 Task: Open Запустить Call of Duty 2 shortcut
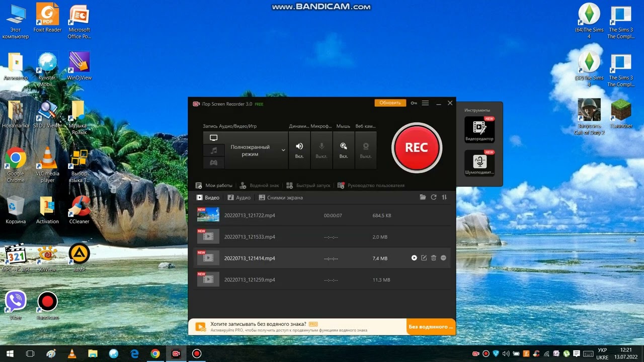click(589, 117)
